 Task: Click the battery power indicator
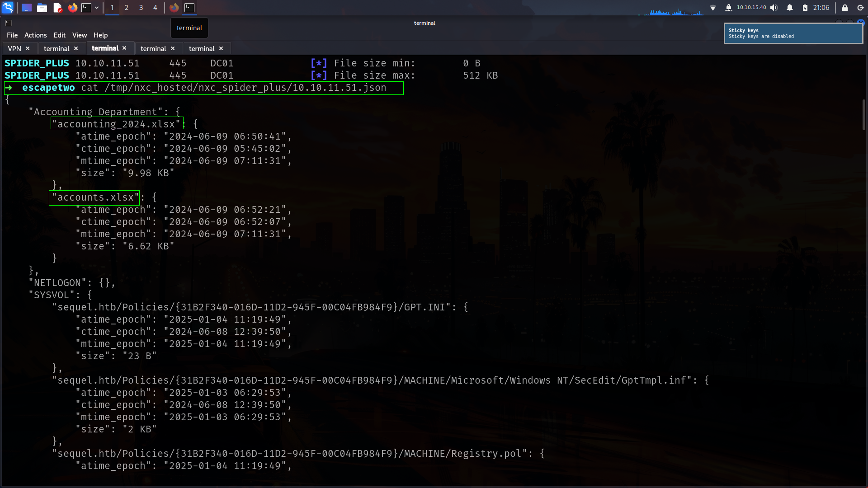tap(805, 8)
